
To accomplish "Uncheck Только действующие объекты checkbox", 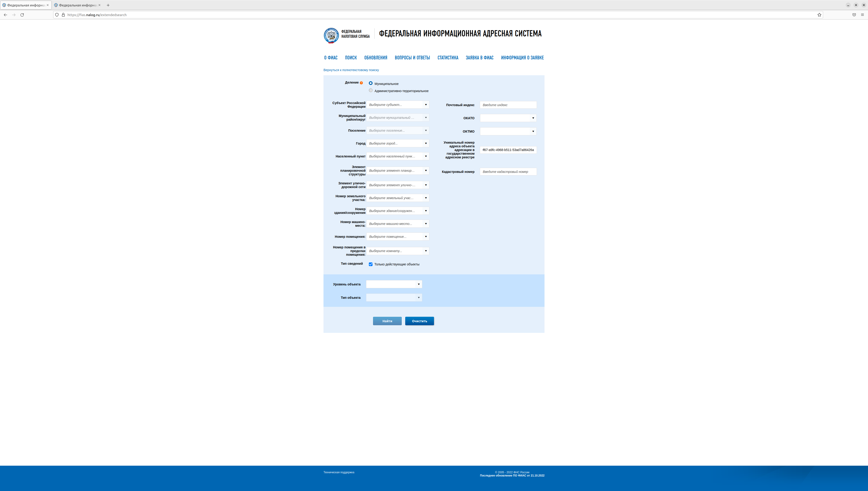I will coord(371,264).
